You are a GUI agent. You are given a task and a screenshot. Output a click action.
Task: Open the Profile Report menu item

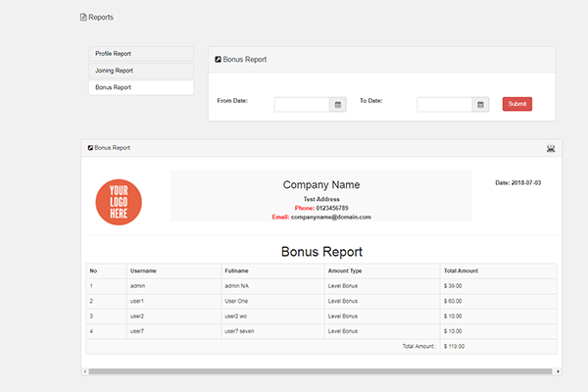pyautogui.click(x=140, y=53)
